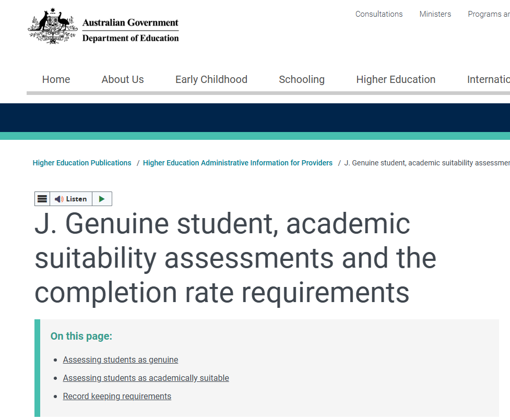Click the current page breadcrumb text
Image resolution: width=510 pixels, height=420 pixels.
pos(426,163)
